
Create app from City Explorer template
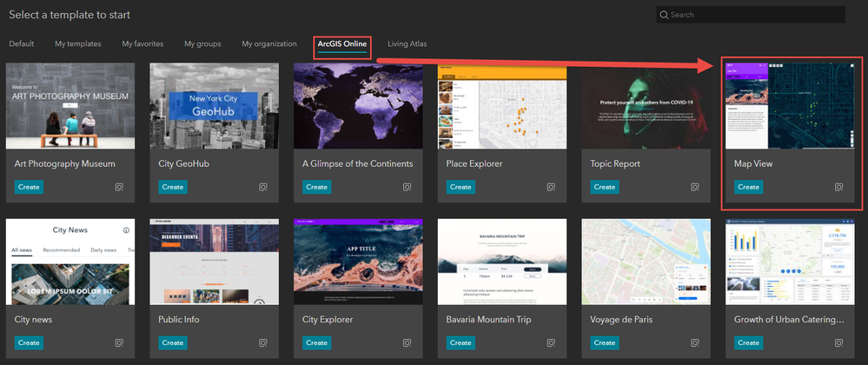pos(316,343)
